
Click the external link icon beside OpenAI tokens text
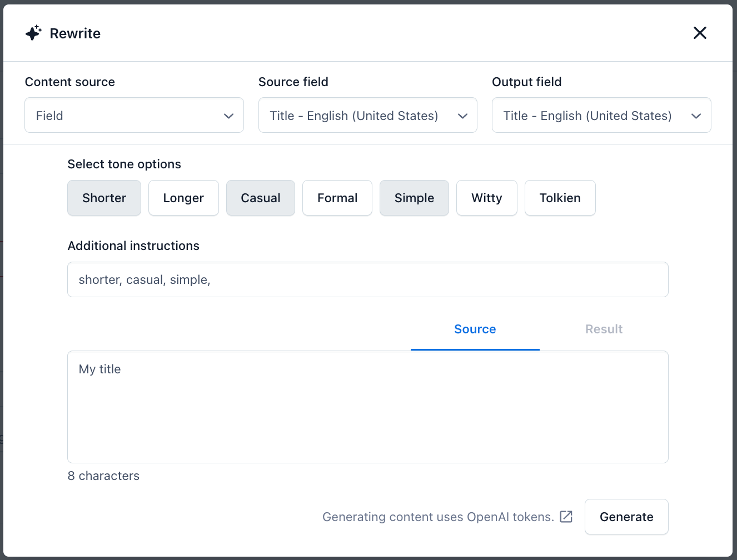(x=566, y=517)
